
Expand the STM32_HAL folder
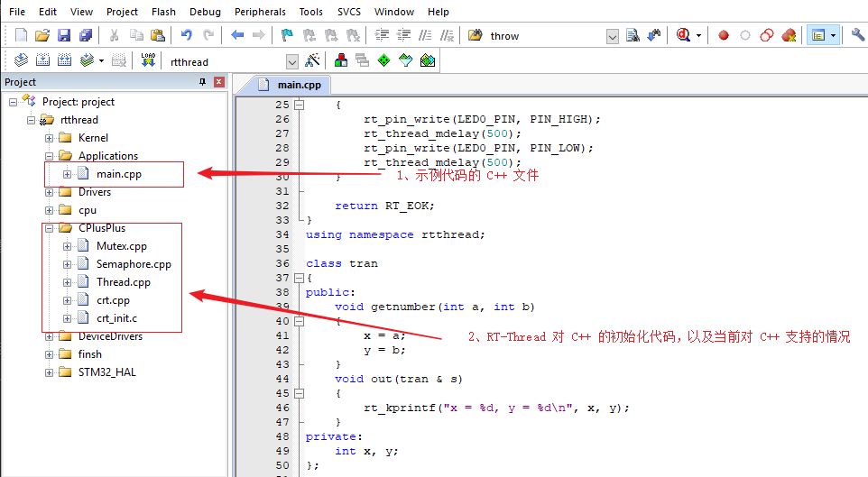click(x=50, y=373)
